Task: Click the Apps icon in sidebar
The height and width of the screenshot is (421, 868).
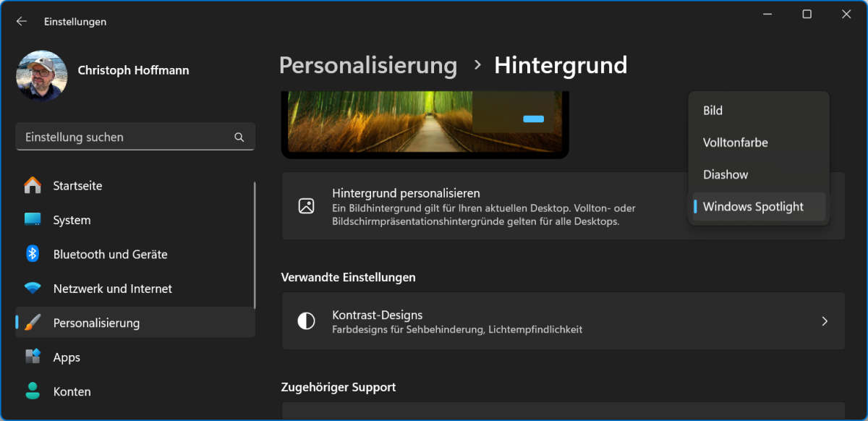Action: 33,357
